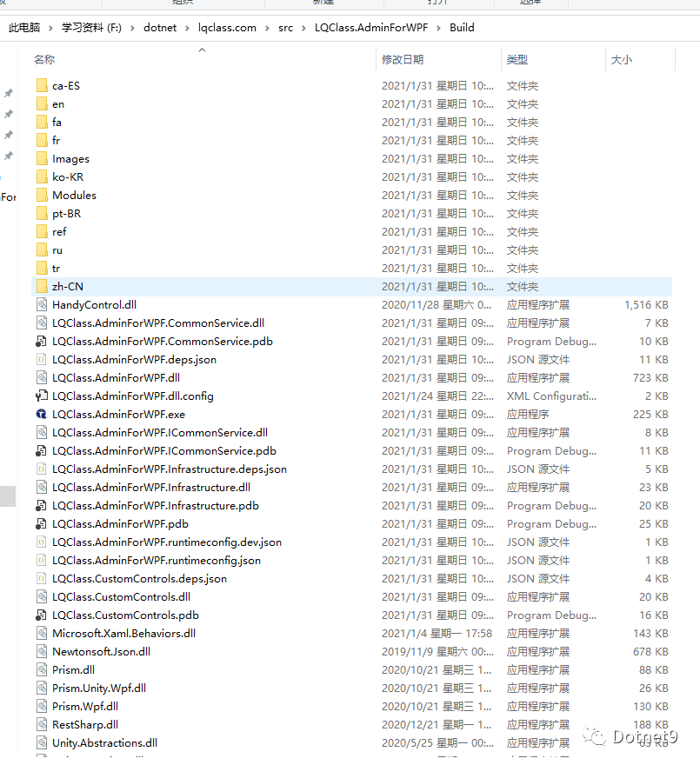Sort by 修改日期 column header
The image size is (700, 765).
[x=403, y=60]
